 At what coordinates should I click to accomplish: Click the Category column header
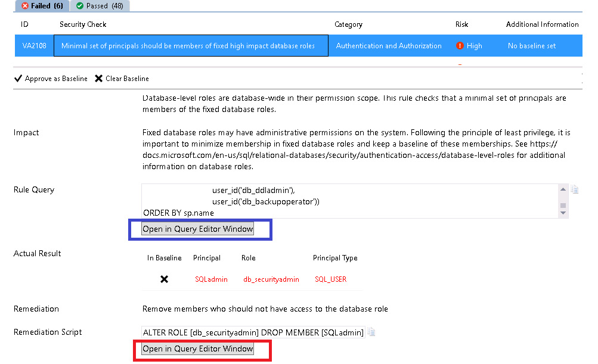(x=348, y=24)
